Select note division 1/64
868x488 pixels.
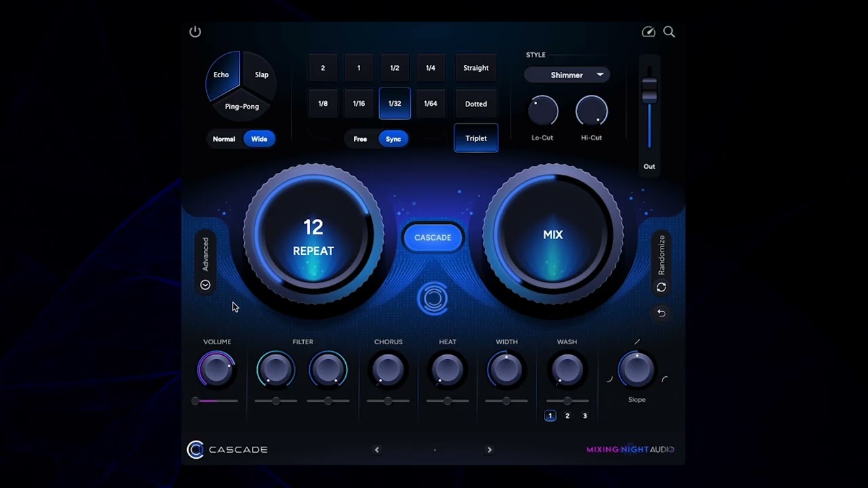click(431, 104)
